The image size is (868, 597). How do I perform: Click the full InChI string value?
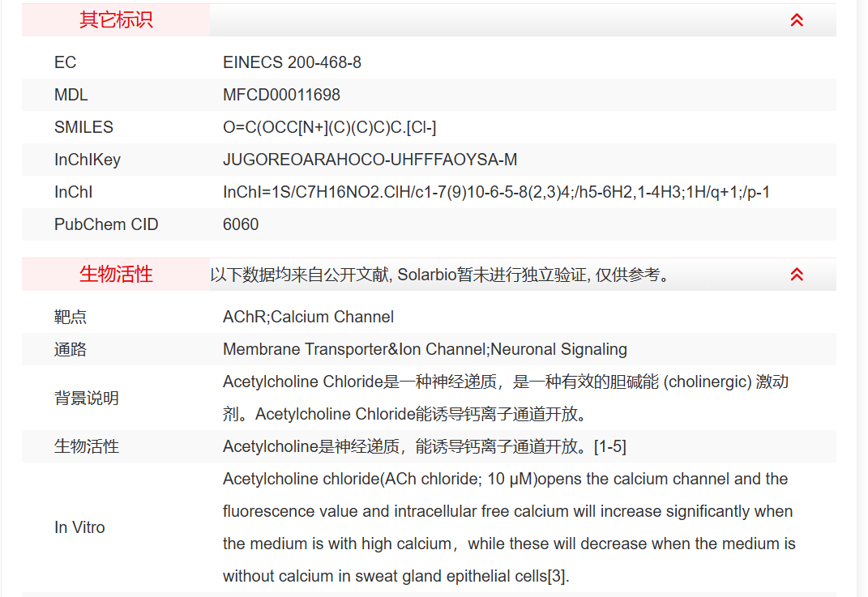(x=496, y=192)
